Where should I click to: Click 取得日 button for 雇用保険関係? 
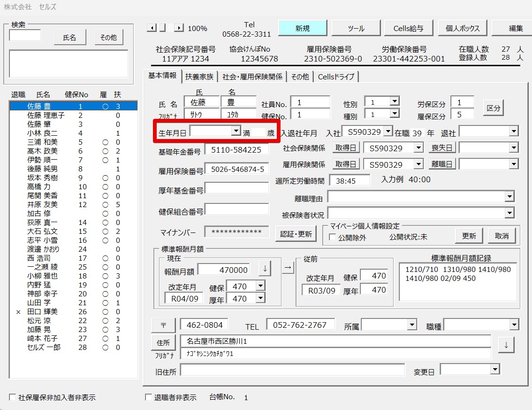click(346, 164)
